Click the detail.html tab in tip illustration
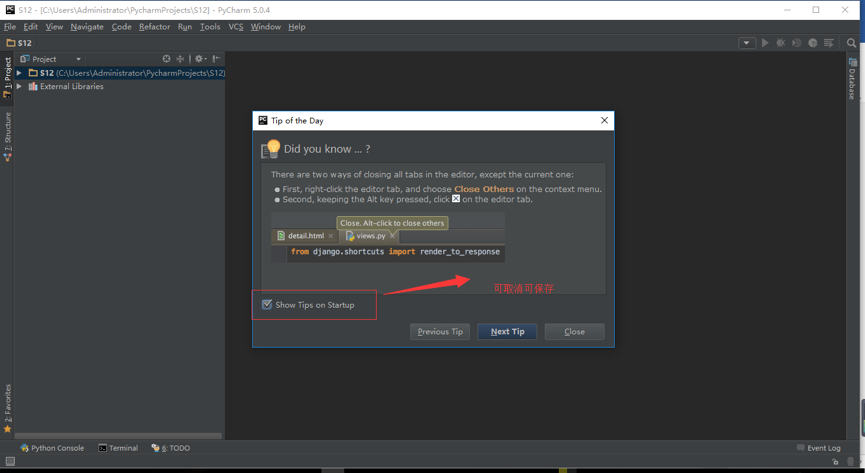865x473 pixels. (x=305, y=236)
